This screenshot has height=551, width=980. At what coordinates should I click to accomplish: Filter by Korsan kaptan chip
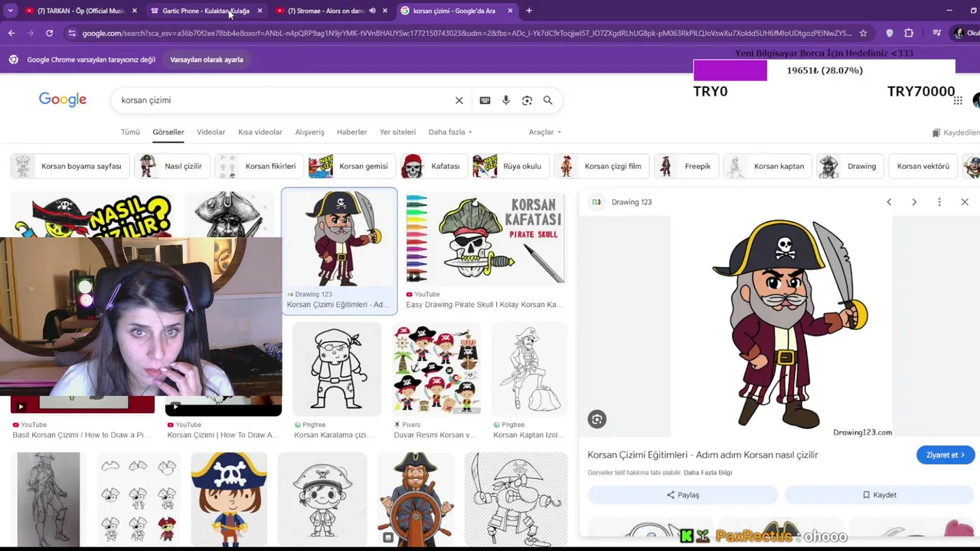[767, 166]
